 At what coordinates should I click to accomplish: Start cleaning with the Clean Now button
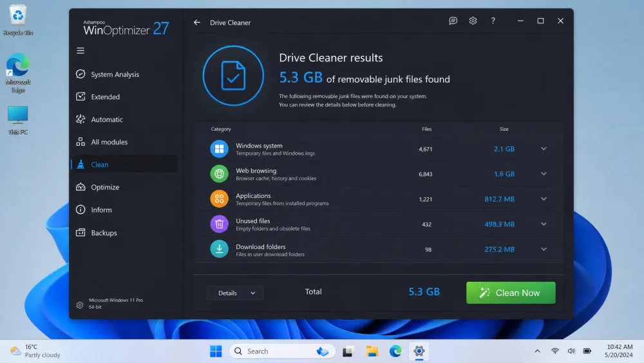[511, 293]
